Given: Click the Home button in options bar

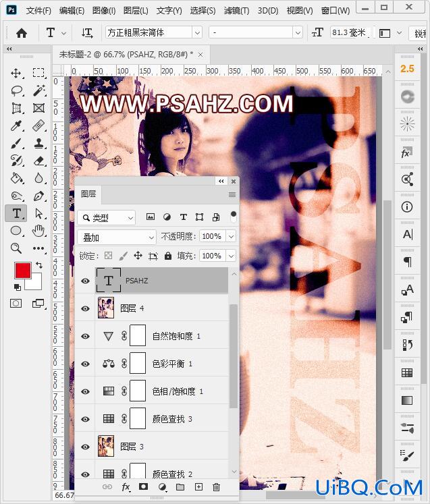Looking at the screenshot, I should [x=22, y=33].
